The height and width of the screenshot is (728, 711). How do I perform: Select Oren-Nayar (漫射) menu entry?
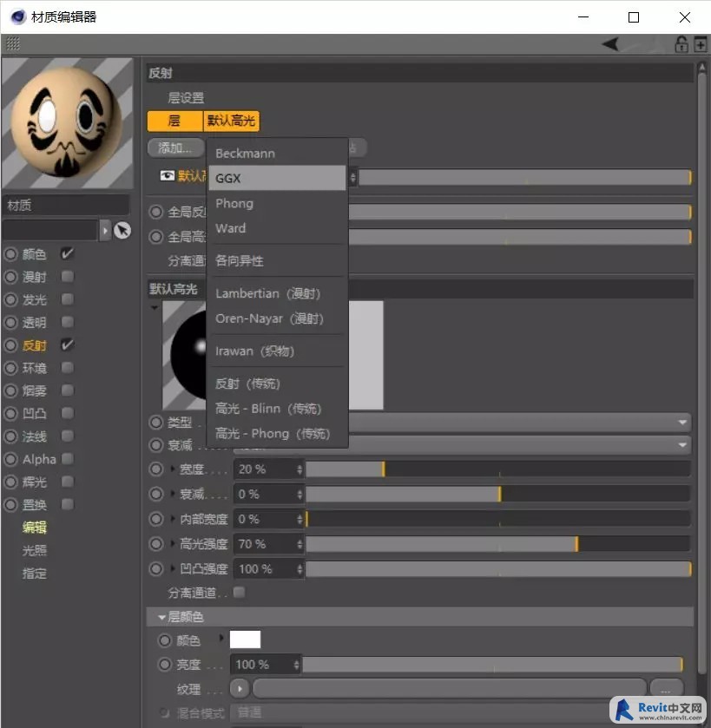pyautogui.click(x=277, y=318)
